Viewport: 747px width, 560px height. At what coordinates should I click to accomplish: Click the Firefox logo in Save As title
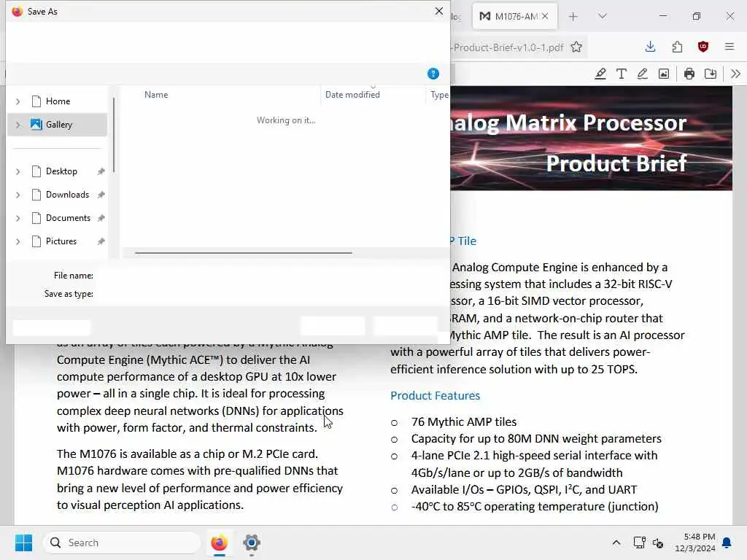[x=18, y=12]
